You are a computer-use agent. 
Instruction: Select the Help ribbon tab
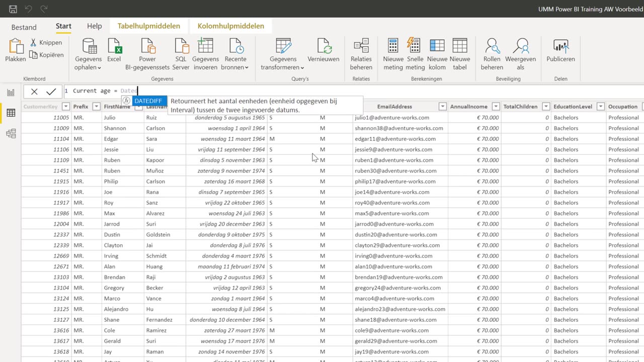[x=94, y=26]
